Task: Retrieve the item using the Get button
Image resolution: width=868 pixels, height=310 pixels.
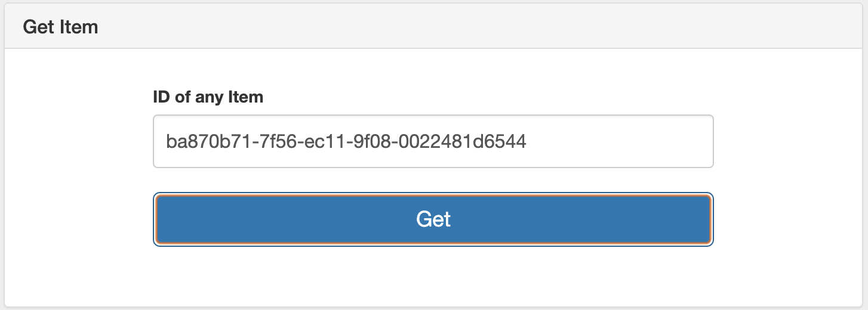Action: pyautogui.click(x=433, y=219)
